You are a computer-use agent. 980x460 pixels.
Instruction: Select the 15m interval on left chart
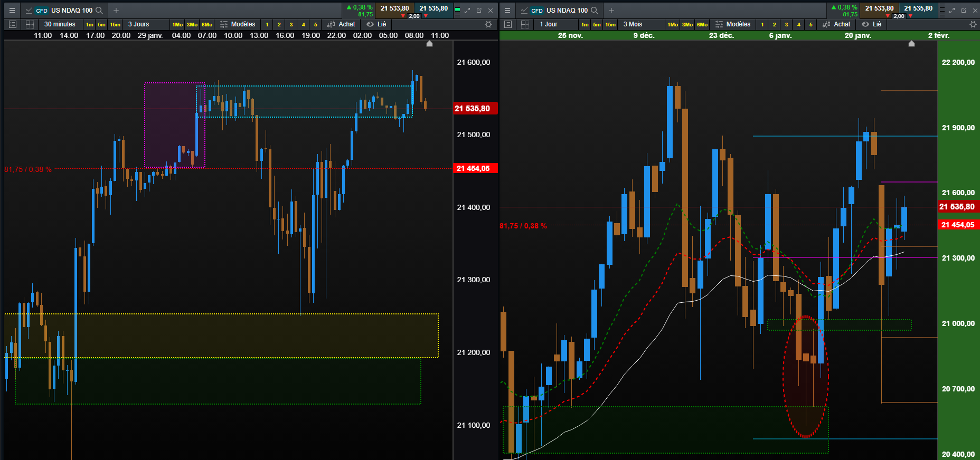[x=115, y=25]
